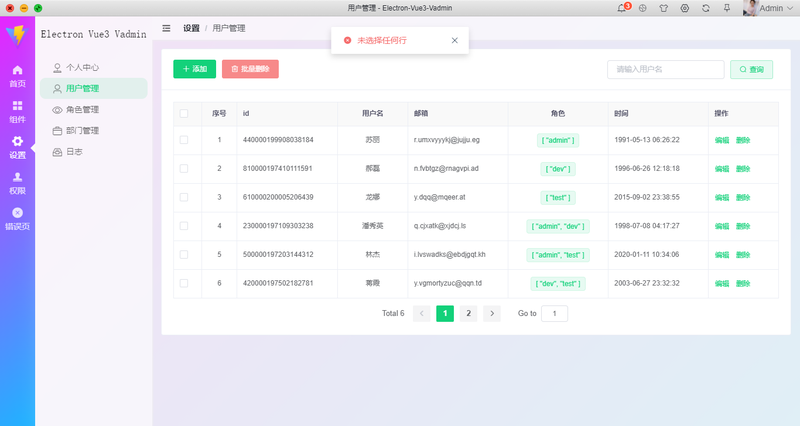Go to page 2 in pagination
The width and height of the screenshot is (800, 426).
tap(468, 313)
